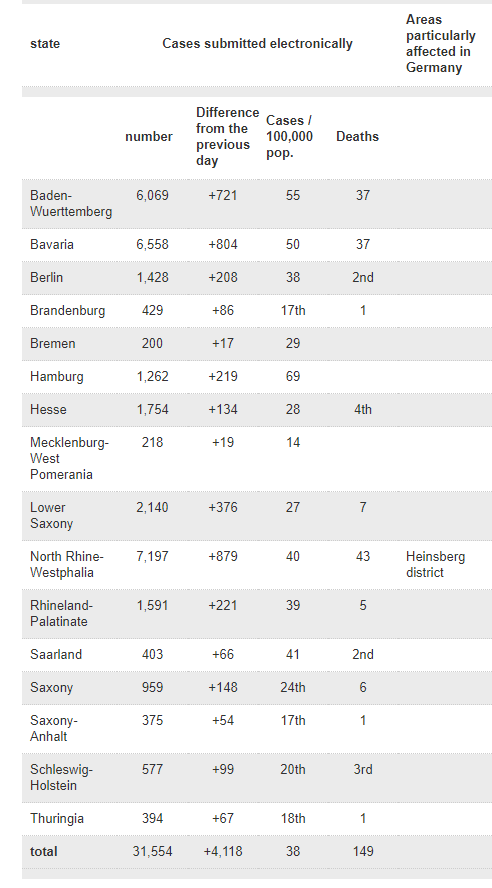
Task: Select the Berlin row label
Action: [x=46, y=278]
